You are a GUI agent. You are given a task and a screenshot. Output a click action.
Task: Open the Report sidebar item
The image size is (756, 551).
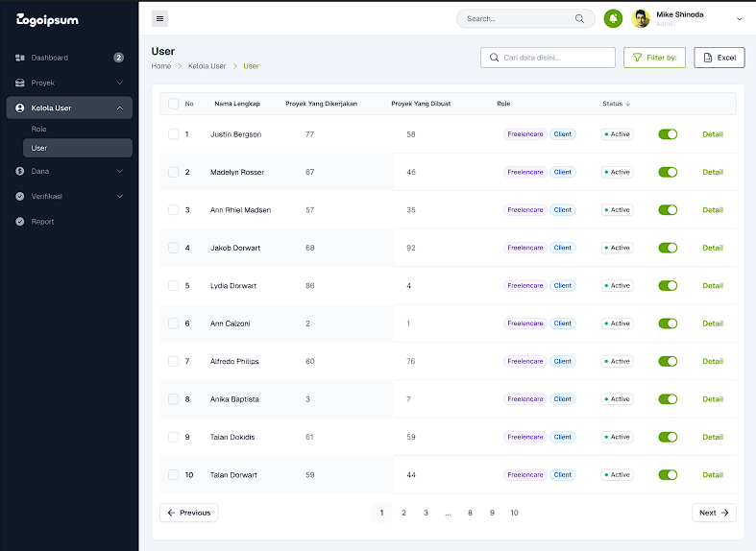click(69, 222)
